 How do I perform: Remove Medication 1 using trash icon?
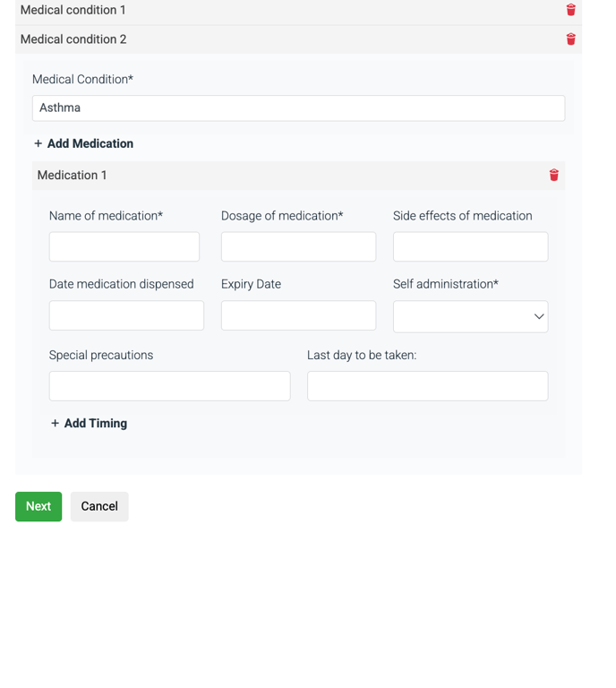click(553, 175)
